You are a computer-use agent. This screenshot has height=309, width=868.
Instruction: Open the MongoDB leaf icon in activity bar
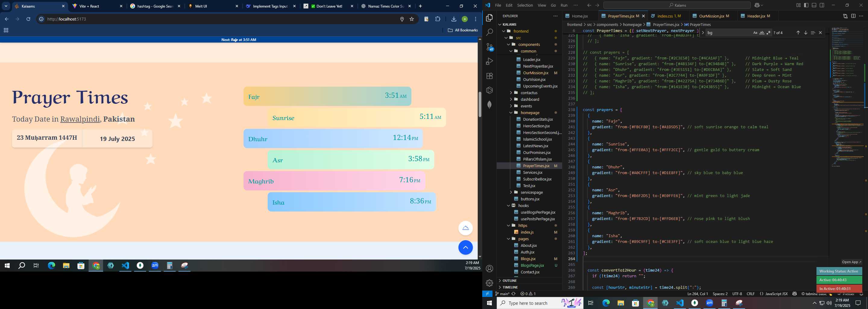[x=489, y=105]
